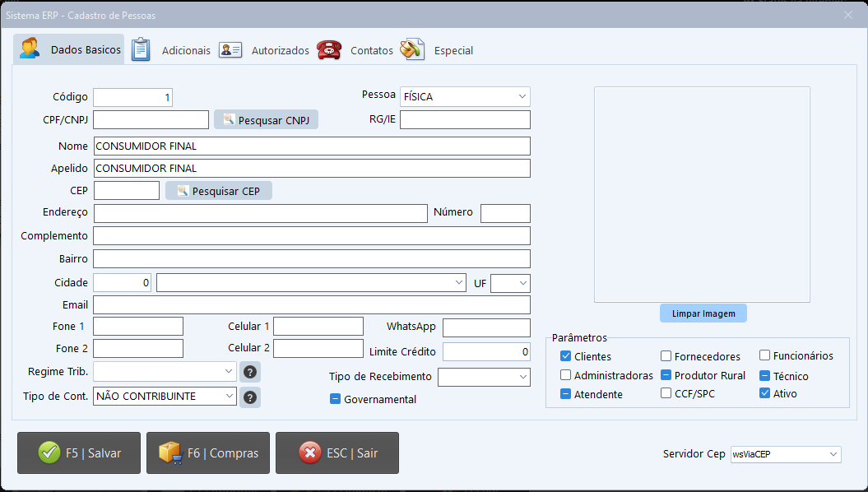This screenshot has height=492, width=868.
Task: Switch to the Adicionais tab
Action: [x=170, y=50]
